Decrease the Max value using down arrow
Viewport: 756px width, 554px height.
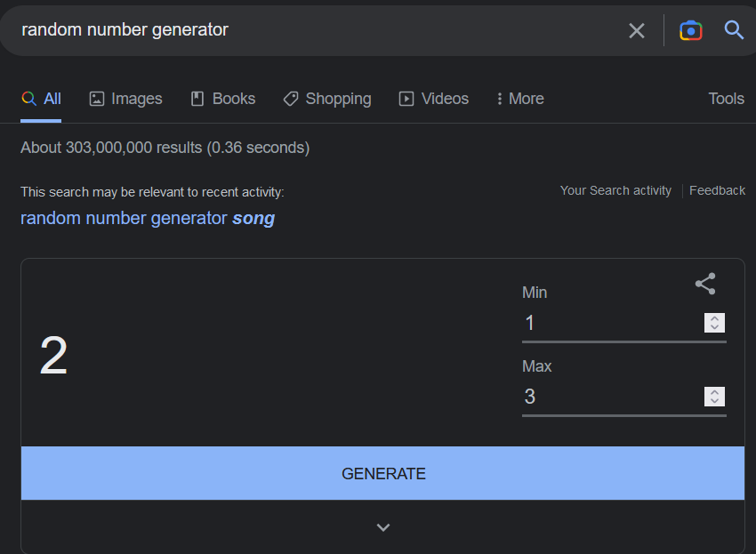coord(715,402)
